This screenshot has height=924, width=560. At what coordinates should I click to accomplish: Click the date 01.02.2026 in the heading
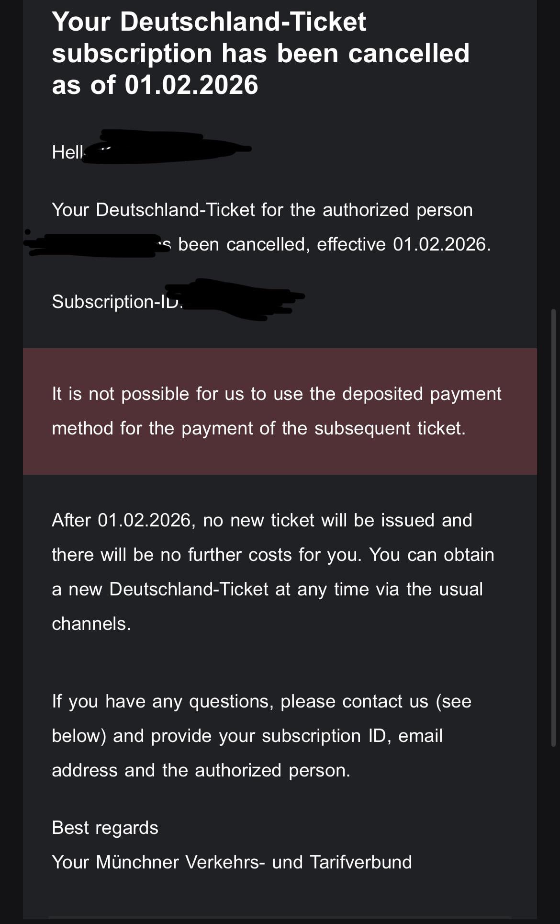coord(191,85)
